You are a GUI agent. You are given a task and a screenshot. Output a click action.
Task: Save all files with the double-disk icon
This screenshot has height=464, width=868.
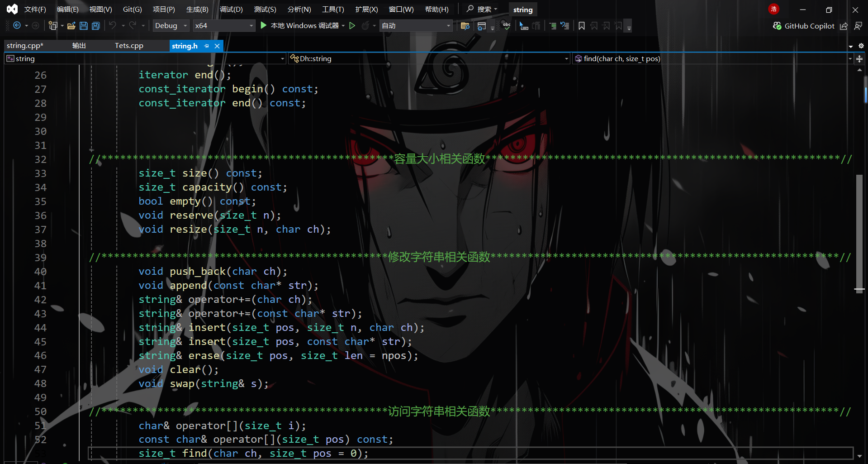(95, 26)
